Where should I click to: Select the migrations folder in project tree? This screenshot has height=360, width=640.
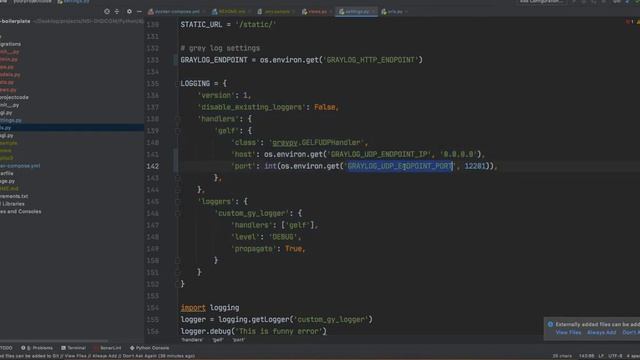(x=10, y=44)
